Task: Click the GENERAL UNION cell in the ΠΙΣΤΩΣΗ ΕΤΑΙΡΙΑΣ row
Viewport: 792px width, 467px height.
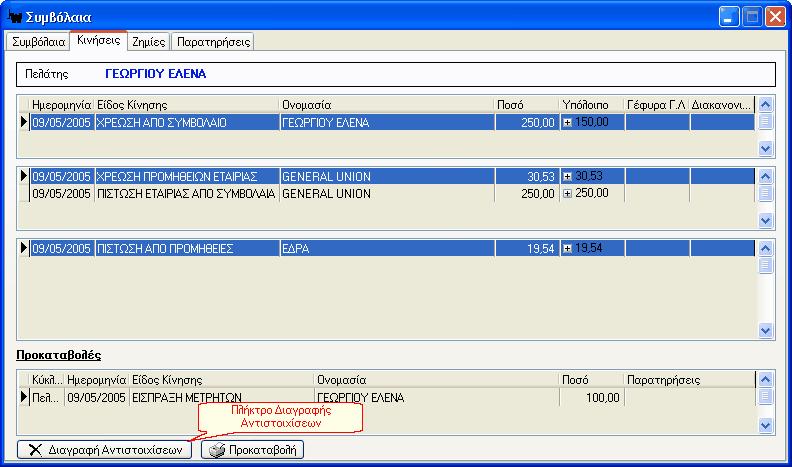Action: [x=387, y=193]
